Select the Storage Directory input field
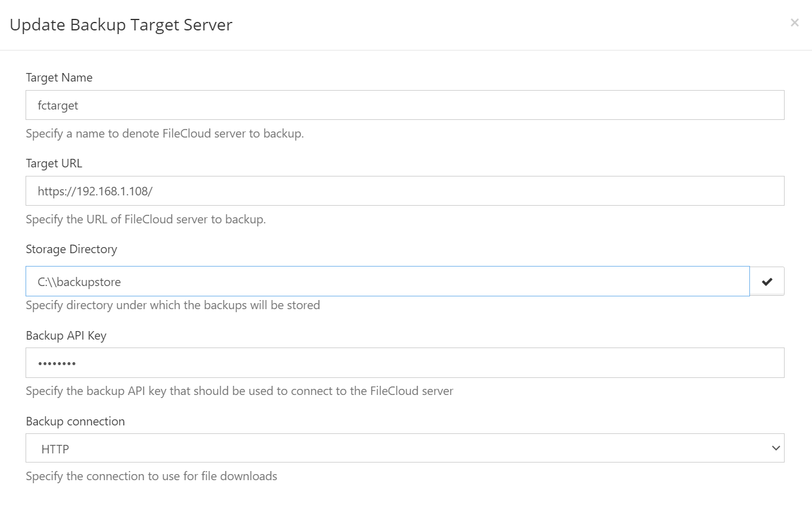Viewport: 812px width, 510px height. (x=387, y=281)
